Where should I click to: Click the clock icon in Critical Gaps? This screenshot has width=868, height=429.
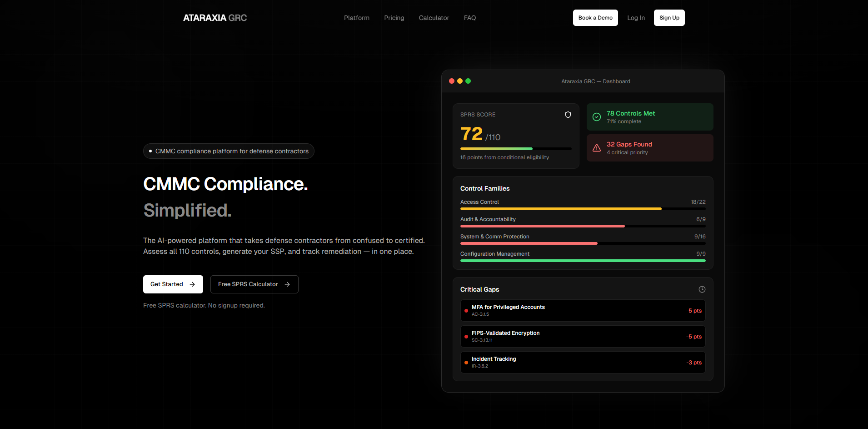point(702,289)
